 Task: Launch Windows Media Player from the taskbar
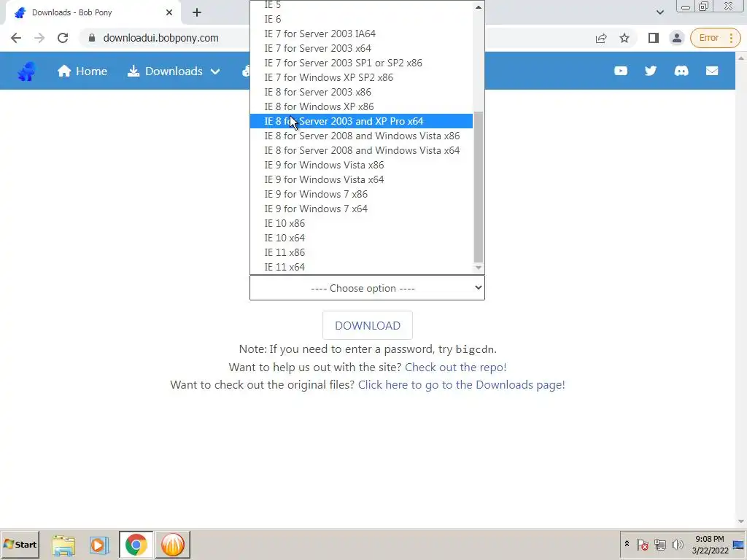[x=99, y=545]
